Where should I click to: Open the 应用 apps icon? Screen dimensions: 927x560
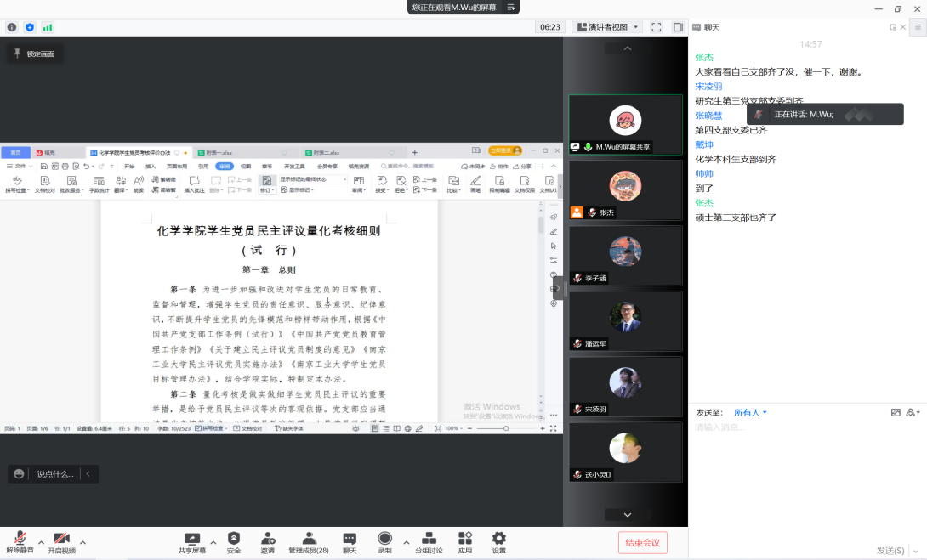pyautogui.click(x=464, y=540)
